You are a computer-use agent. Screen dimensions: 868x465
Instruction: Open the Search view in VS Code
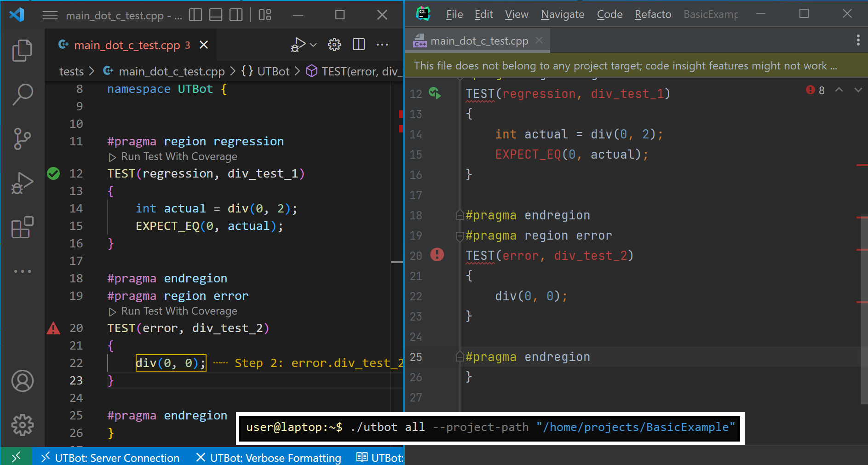click(x=22, y=94)
